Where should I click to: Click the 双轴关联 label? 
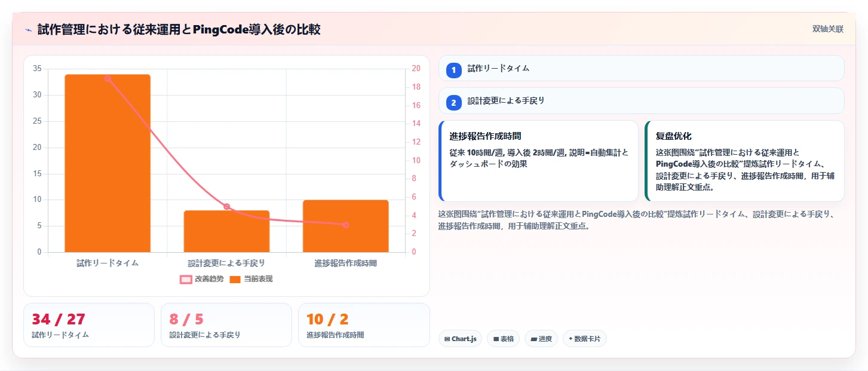coord(827,29)
